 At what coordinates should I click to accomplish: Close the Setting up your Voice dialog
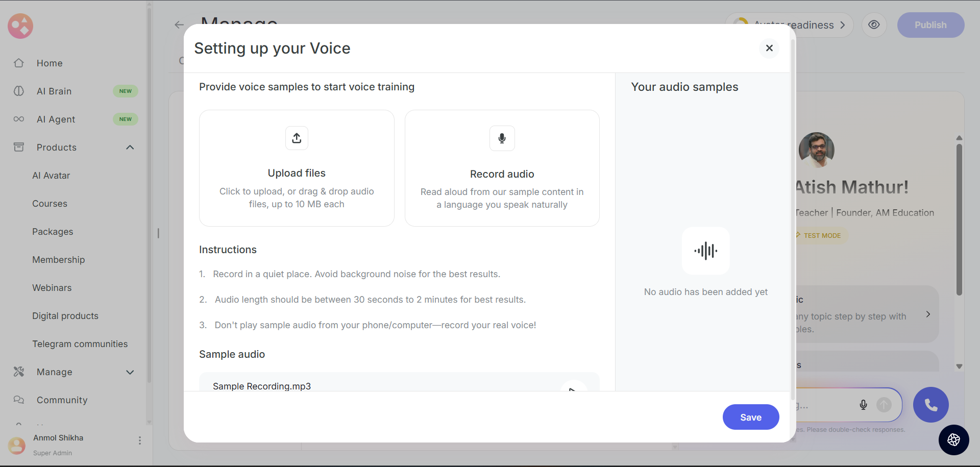click(769, 48)
